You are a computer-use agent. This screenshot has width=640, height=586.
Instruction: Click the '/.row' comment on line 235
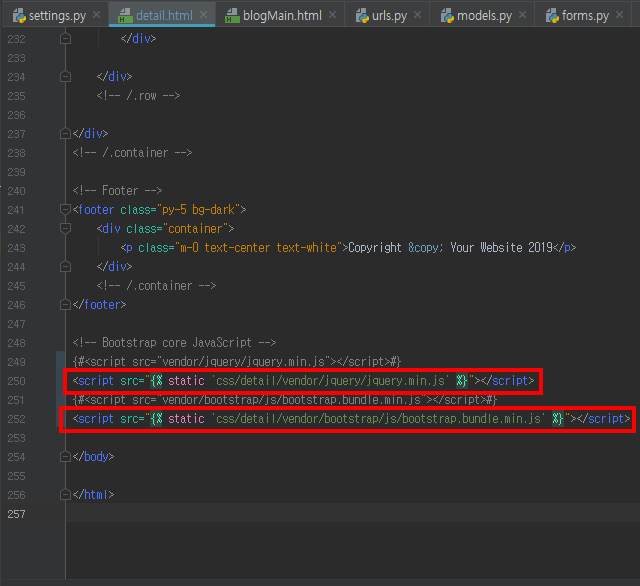point(138,96)
